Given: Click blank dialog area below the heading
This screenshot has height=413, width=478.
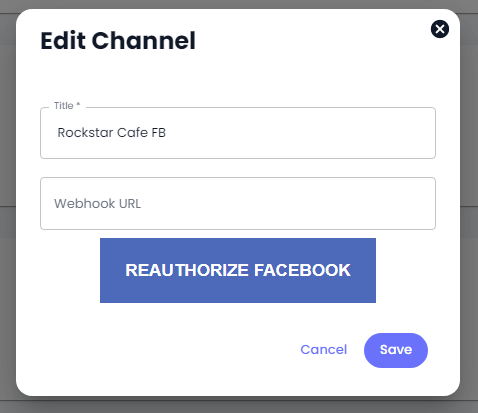Looking at the screenshot, I should tap(238, 78).
